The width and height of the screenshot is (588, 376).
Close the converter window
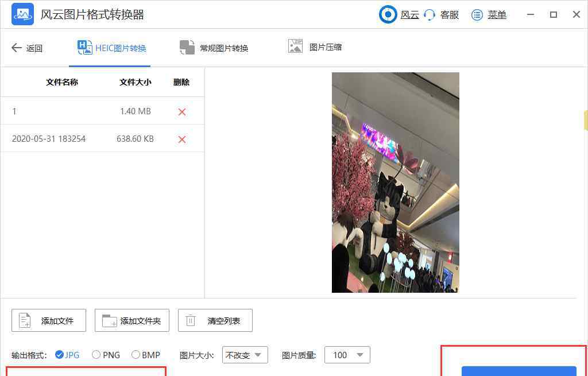(x=577, y=14)
